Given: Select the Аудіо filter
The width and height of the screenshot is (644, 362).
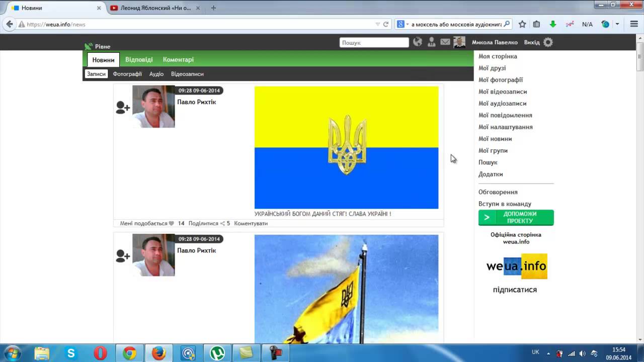Looking at the screenshot, I should pos(156,74).
